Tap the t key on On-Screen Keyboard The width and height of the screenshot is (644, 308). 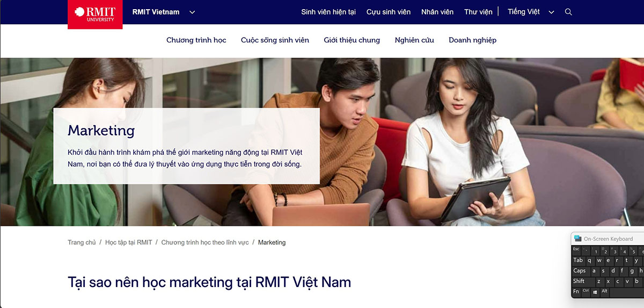pos(628,261)
